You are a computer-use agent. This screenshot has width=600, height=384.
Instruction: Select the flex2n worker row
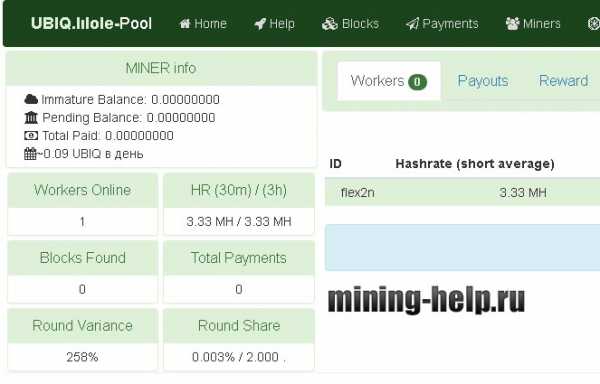462,192
